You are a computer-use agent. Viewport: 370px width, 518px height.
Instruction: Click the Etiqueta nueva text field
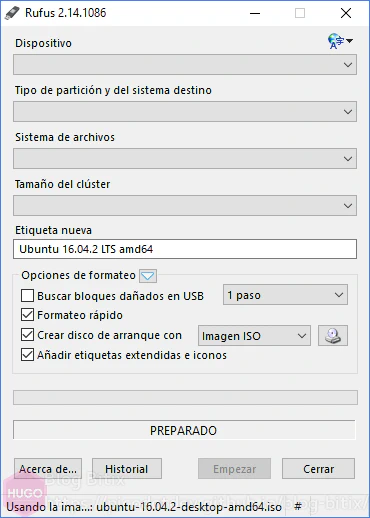pos(185,249)
